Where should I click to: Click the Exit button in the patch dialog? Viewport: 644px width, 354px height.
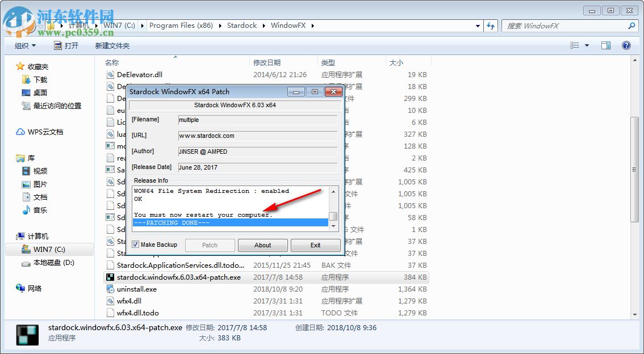pos(316,245)
